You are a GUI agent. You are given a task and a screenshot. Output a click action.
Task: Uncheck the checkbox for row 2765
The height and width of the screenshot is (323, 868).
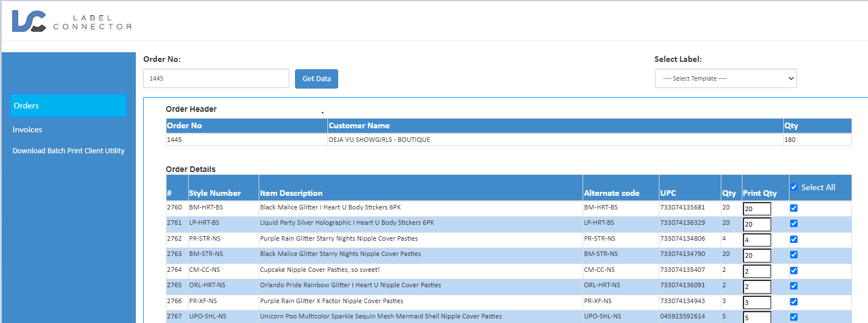click(x=794, y=286)
